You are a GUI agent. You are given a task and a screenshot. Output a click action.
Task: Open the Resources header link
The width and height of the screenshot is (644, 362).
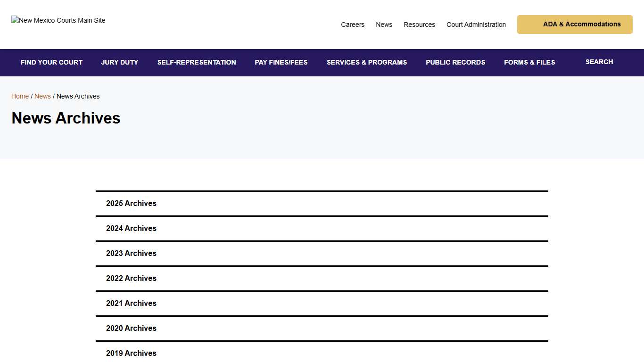click(x=419, y=25)
